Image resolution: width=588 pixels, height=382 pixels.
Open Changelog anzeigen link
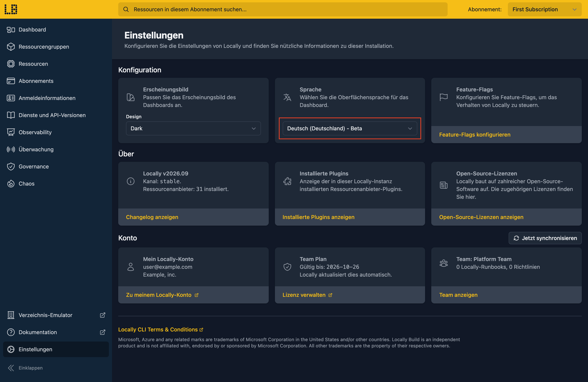coord(152,217)
